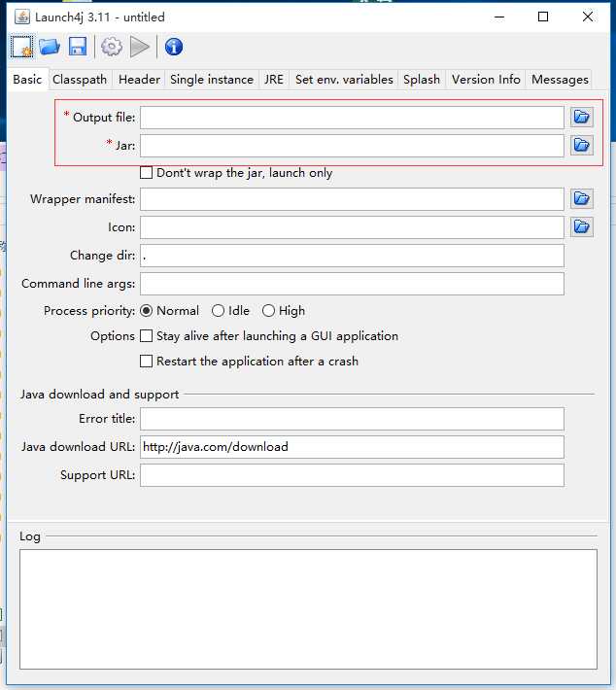This screenshot has width=616, height=690.
Task: Browse for the Icon file
Action: (582, 227)
